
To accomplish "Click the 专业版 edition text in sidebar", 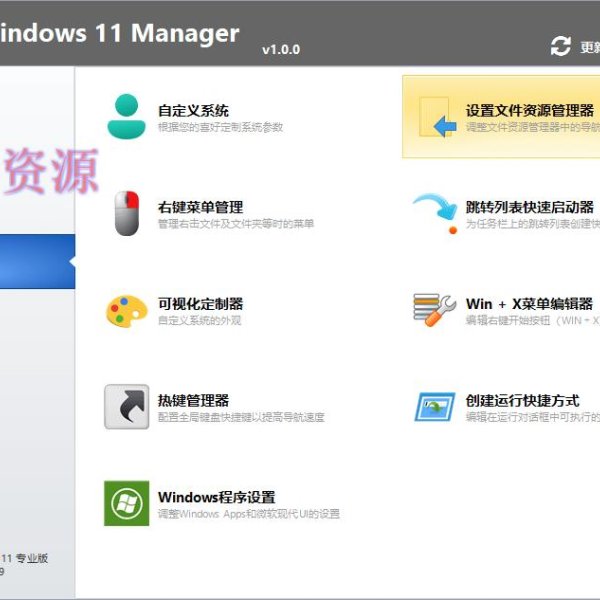I will [32, 558].
